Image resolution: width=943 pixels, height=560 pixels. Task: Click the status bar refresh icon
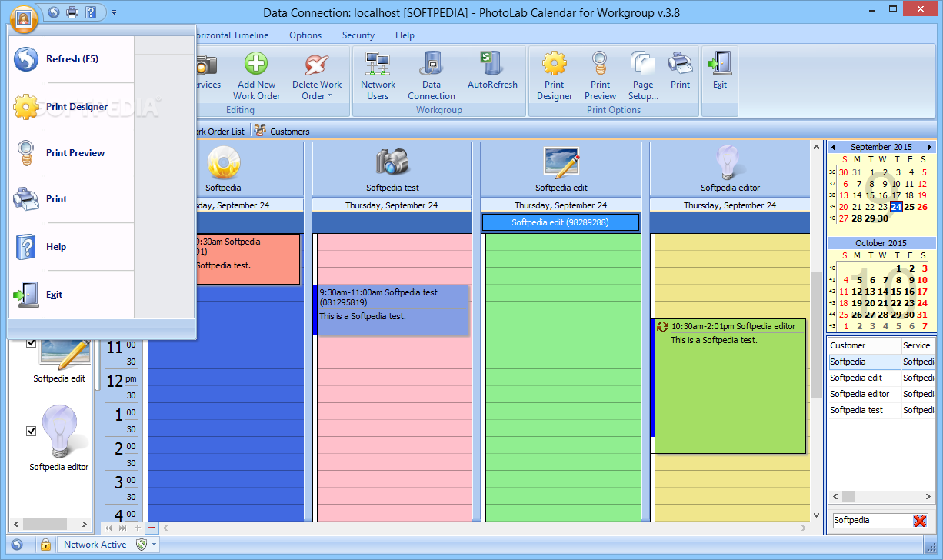tap(17, 545)
